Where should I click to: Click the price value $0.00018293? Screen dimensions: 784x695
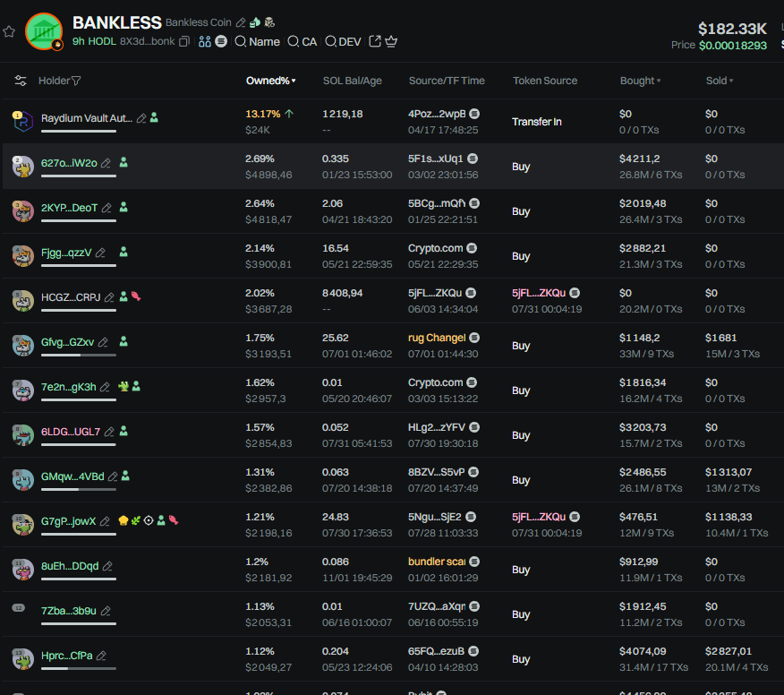(732, 46)
